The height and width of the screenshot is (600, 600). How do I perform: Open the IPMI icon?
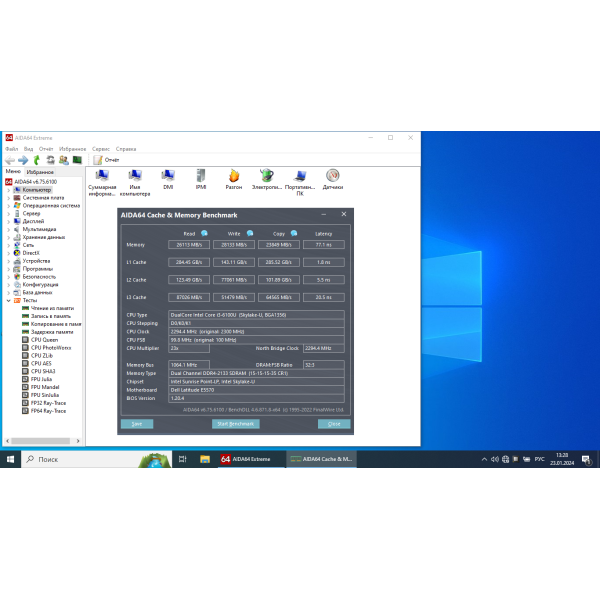pos(201,179)
